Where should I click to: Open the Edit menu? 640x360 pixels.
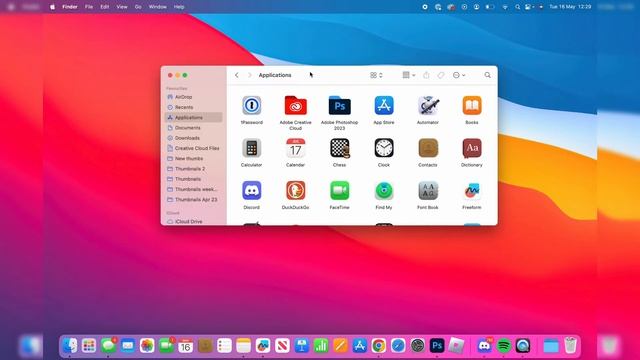click(104, 7)
